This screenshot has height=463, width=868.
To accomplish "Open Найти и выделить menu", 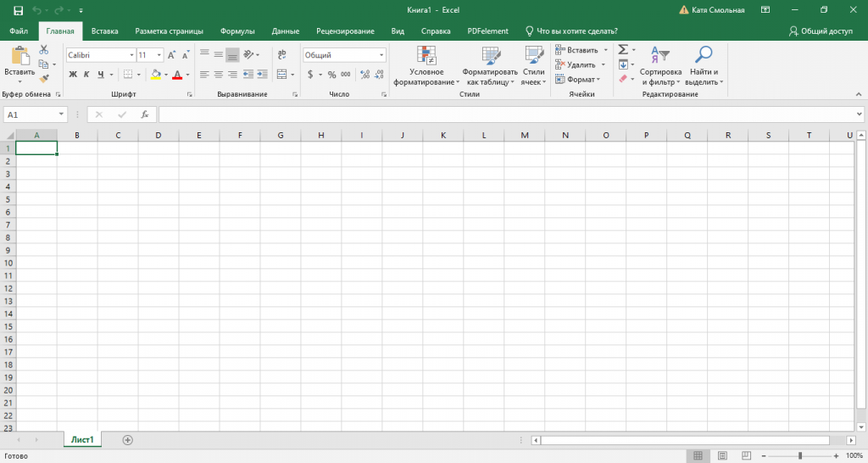I will [704, 66].
